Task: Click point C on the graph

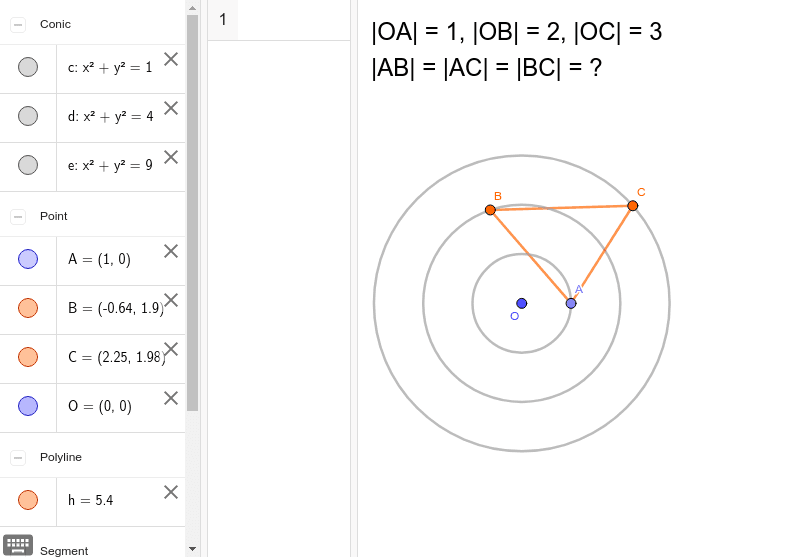Action: (633, 206)
